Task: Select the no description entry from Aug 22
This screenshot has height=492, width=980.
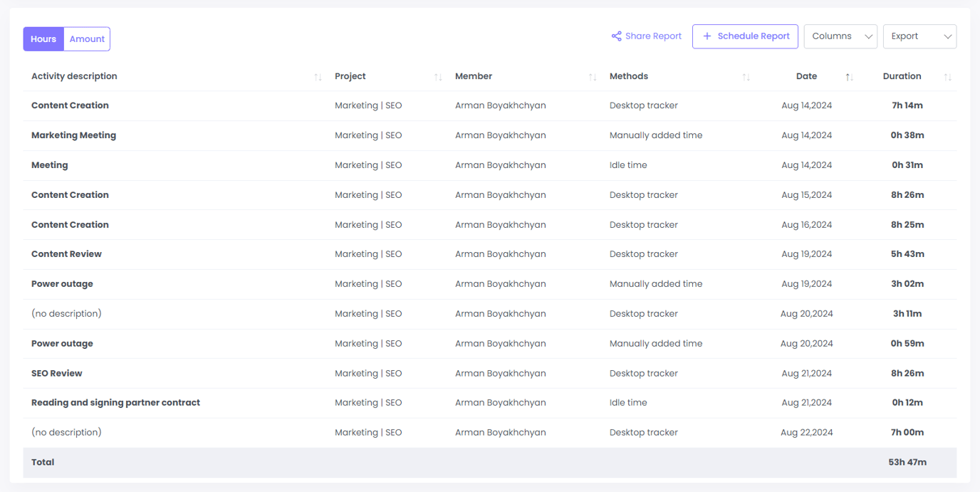Action: (x=66, y=432)
